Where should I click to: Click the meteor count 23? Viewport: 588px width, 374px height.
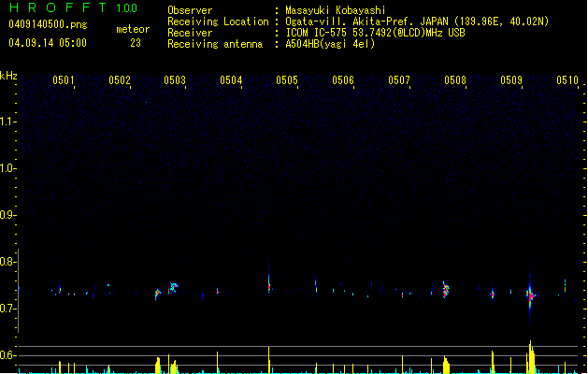coord(136,43)
